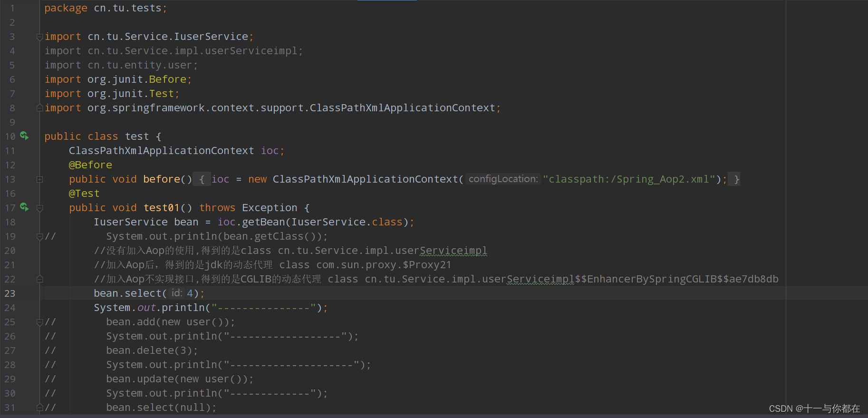The image size is (868, 418).
Task: Click the fold end marker at line 31
Action: click(x=40, y=408)
